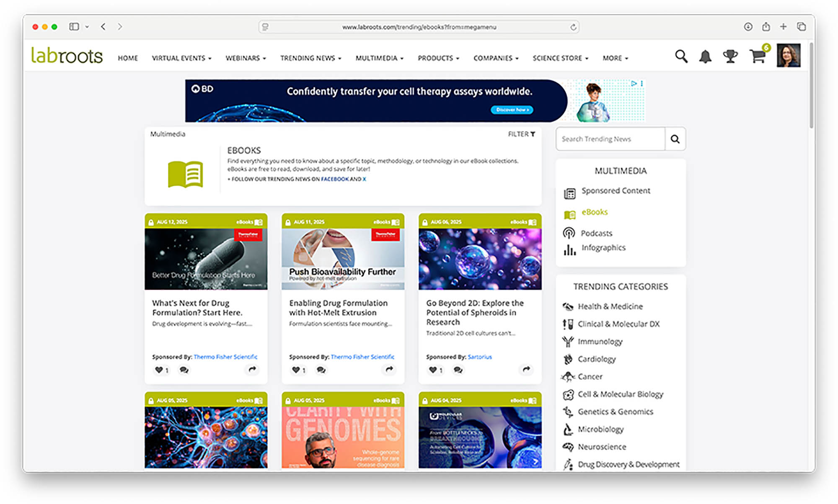Open the Trending News dropdown
Viewport: 838px width, 504px height.
[x=310, y=58]
